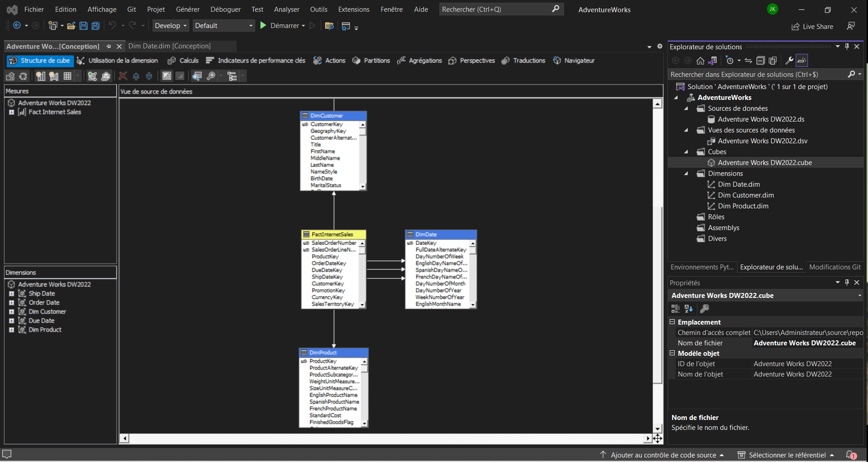Click the New Measure Group icon
868x462 pixels.
(x=54, y=76)
